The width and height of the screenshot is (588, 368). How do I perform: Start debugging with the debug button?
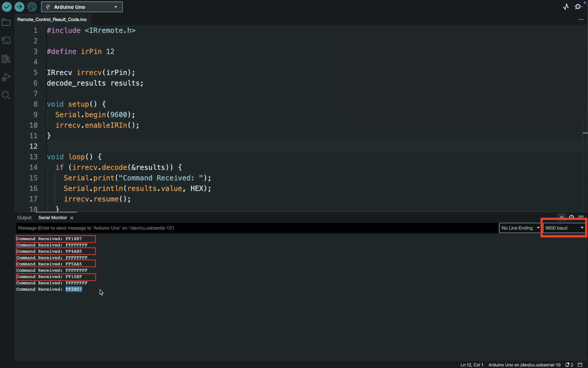click(32, 7)
